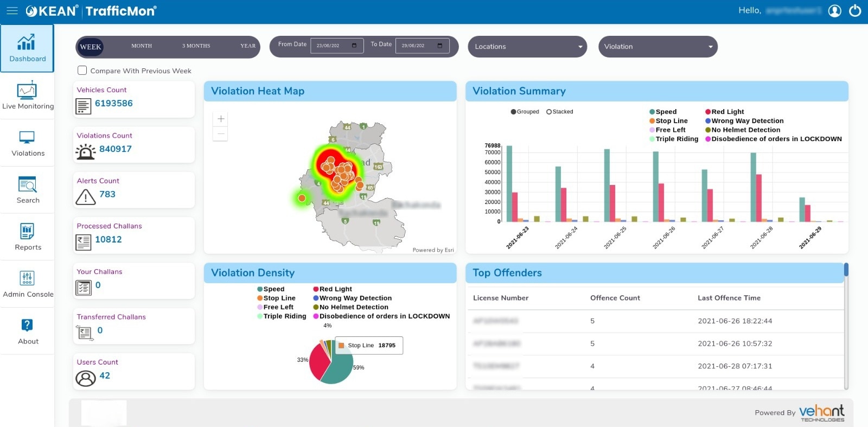Select the Stacked chart option
This screenshot has height=427, width=868.
[549, 112]
